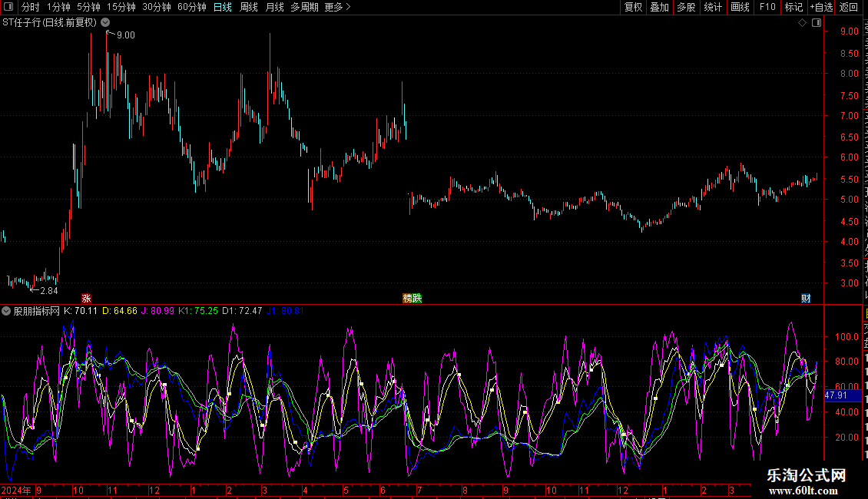Screen dimensions: 868x499
Task: Click the 股朋指标网 indicator name
Action: [x=37, y=311]
